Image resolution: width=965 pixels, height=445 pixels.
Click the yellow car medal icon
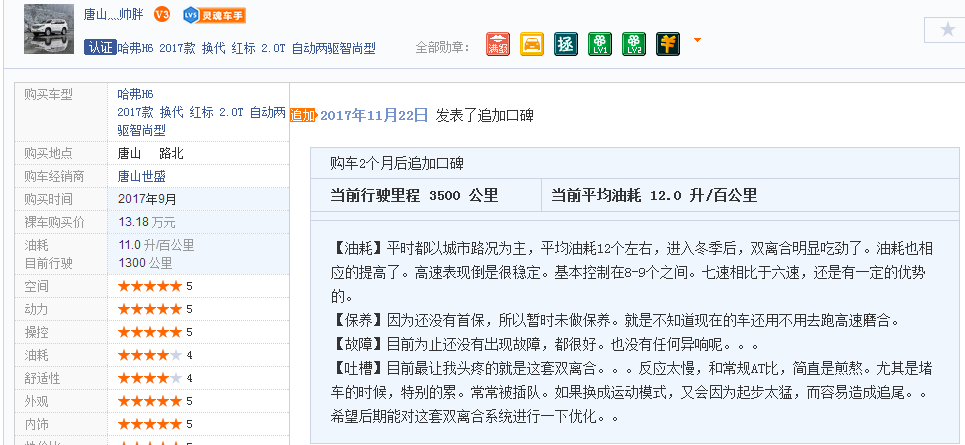pyautogui.click(x=533, y=44)
